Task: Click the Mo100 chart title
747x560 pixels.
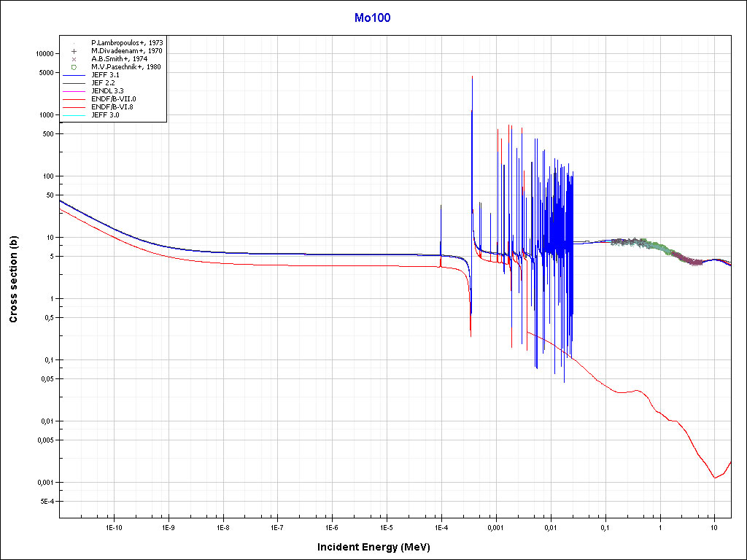Action: click(x=373, y=18)
